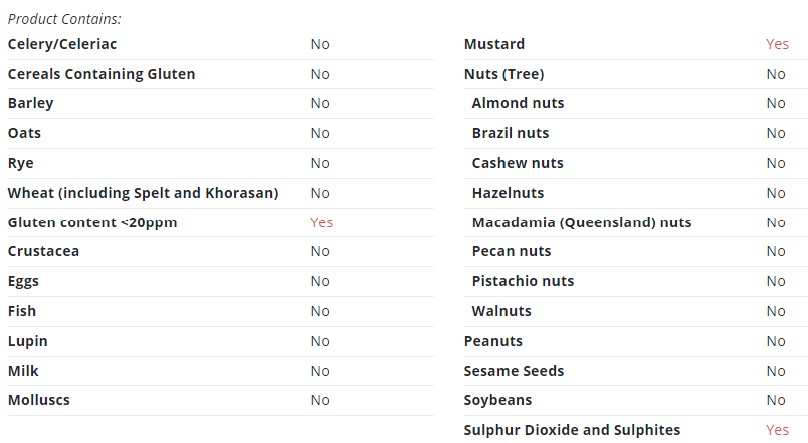Select the Product Contains heading text
Viewport: 808px width, 443px height.
tap(64, 19)
